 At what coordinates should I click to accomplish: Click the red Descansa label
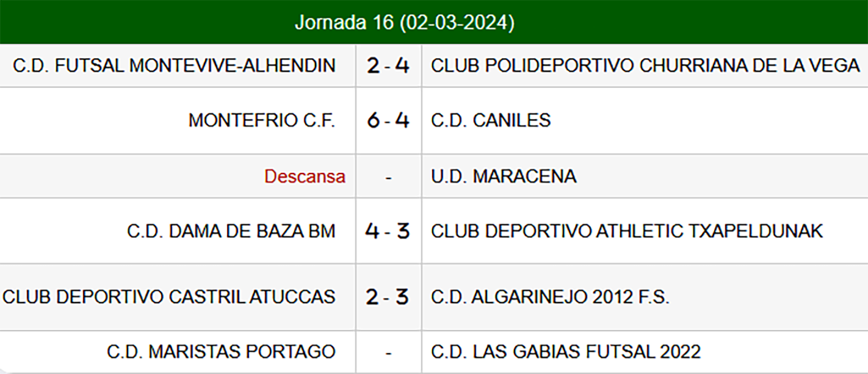coord(305,176)
